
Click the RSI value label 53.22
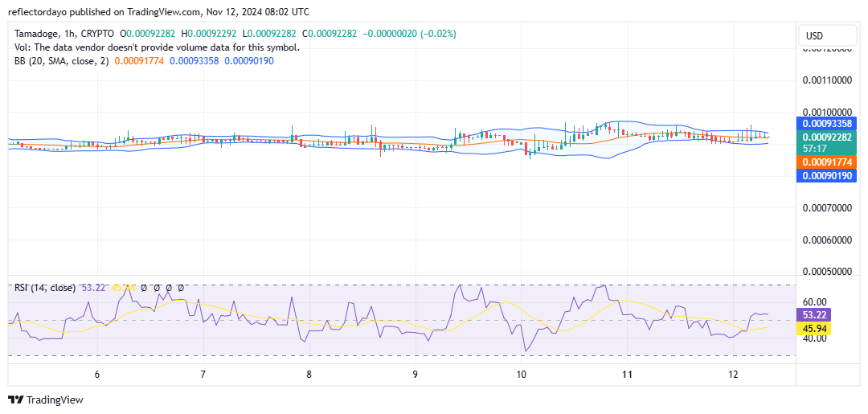pos(812,315)
